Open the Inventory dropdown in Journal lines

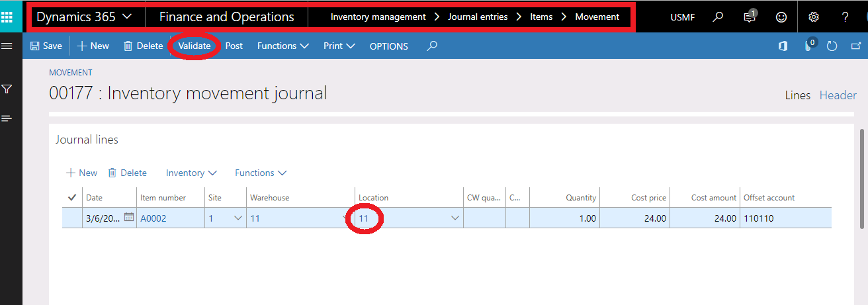tap(191, 173)
